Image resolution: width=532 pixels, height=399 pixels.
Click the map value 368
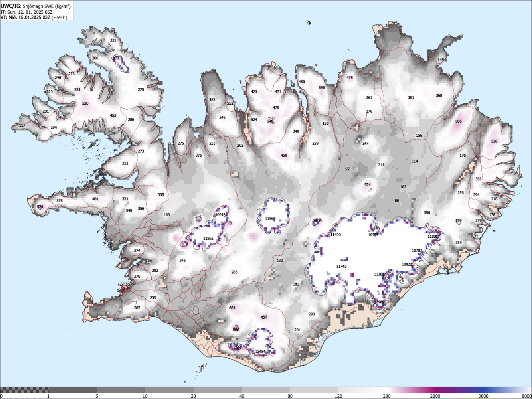pyautogui.click(x=439, y=96)
